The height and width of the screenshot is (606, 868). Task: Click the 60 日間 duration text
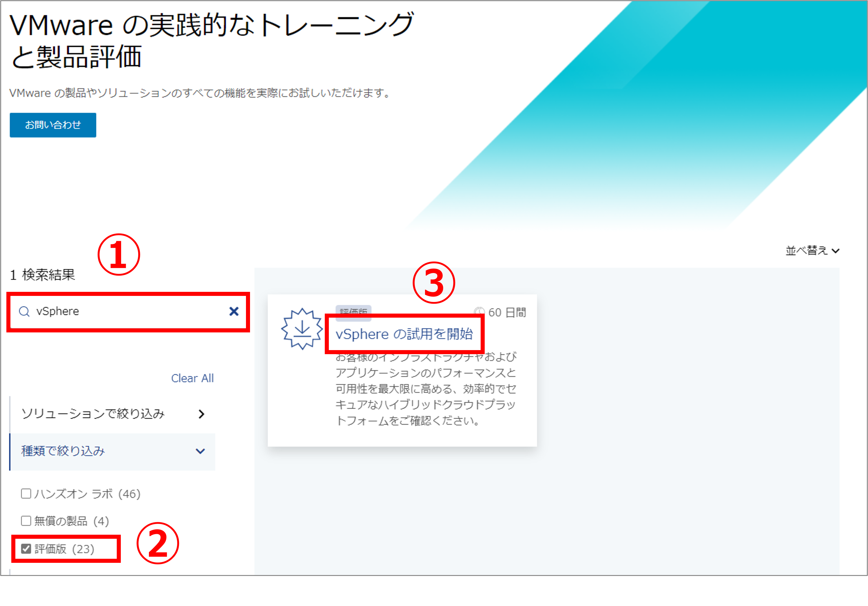pyautogui.click(x=507, y=312)
